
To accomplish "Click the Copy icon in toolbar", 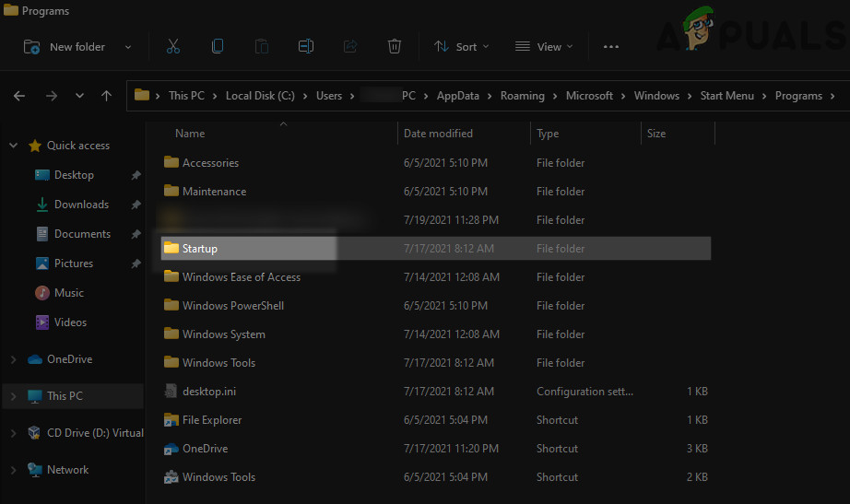I will point(218,46).
